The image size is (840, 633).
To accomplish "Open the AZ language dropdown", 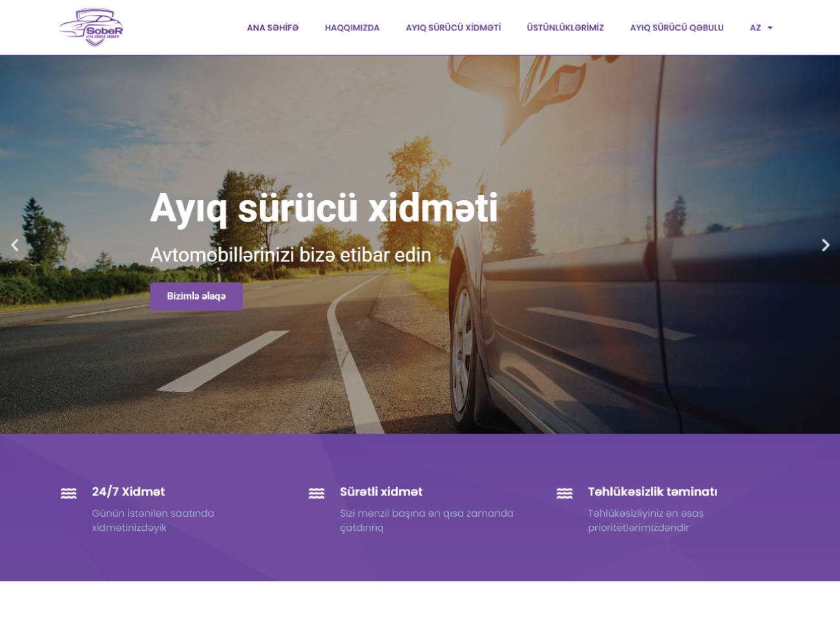I will point(755,28).
